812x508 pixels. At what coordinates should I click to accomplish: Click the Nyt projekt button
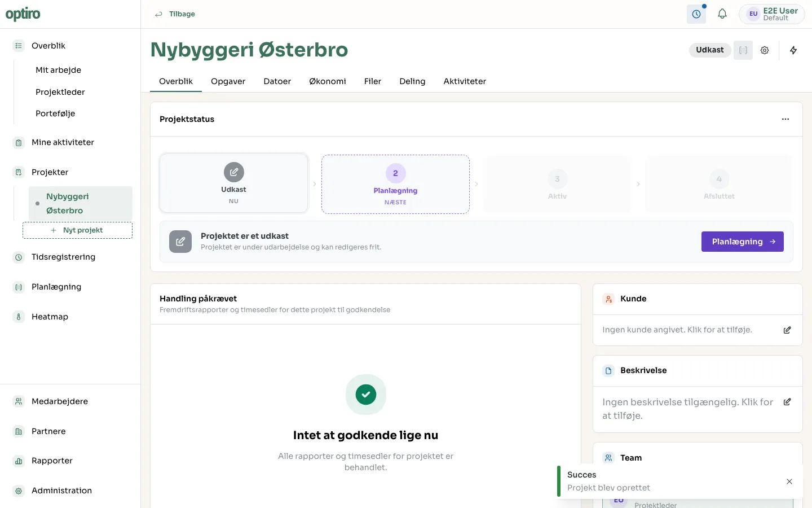[x=77, y=230]
